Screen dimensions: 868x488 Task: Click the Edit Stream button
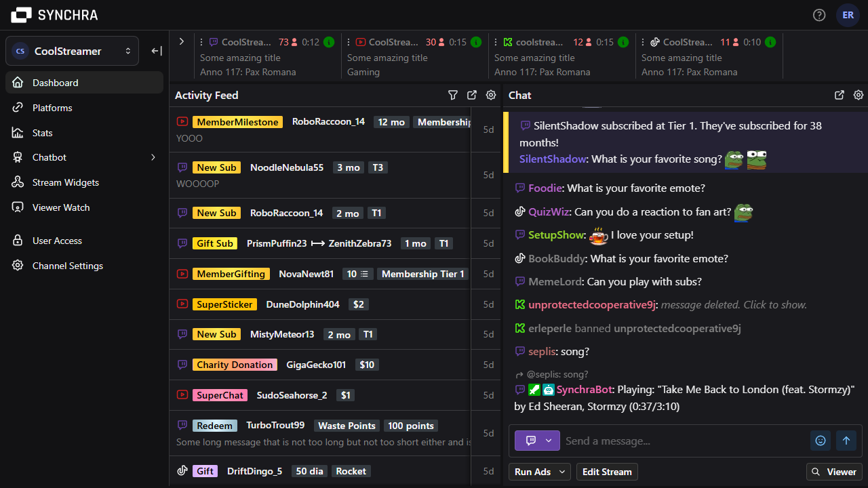tap(606, 472)
